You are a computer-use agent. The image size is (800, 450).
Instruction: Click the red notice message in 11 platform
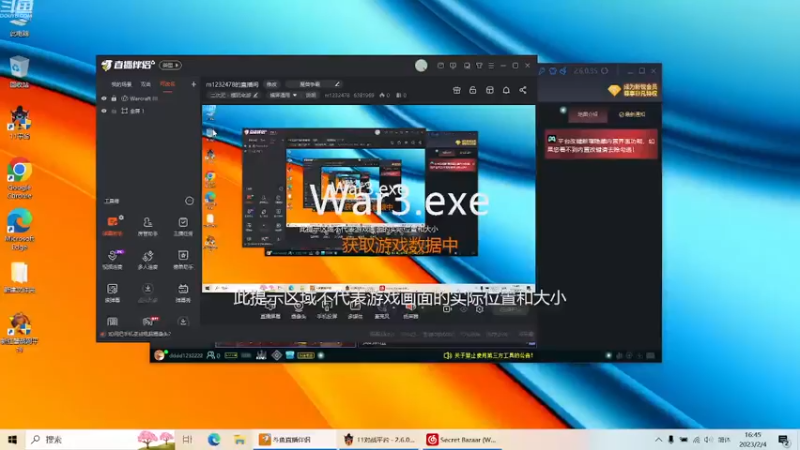601,144
